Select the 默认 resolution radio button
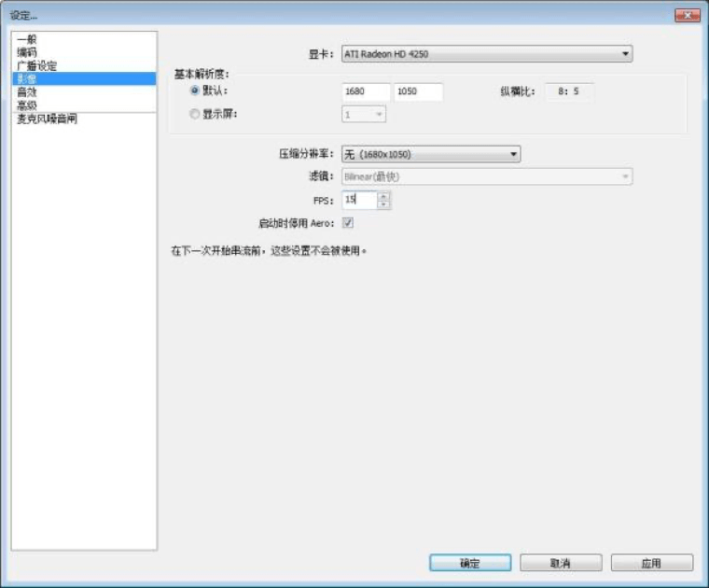 point(195,91)
